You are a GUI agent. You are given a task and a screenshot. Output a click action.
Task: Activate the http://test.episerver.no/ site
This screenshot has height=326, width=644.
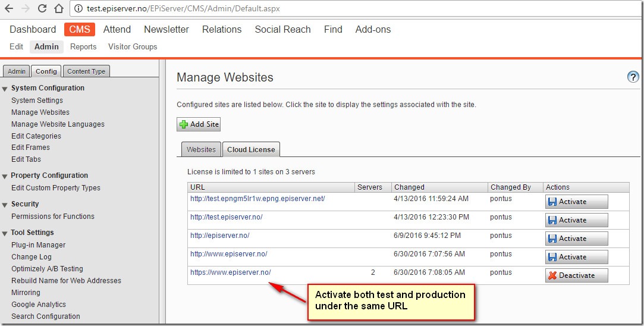click(x=577, y=220)
